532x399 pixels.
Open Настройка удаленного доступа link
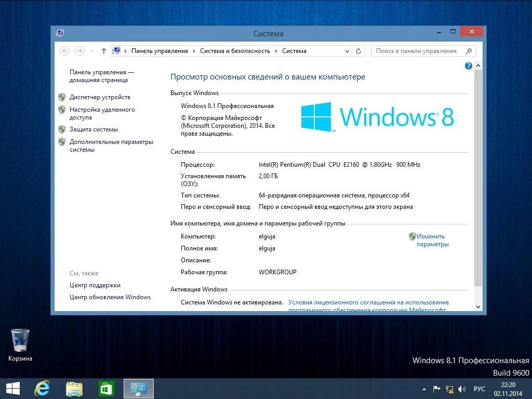(x=102, y=113)
